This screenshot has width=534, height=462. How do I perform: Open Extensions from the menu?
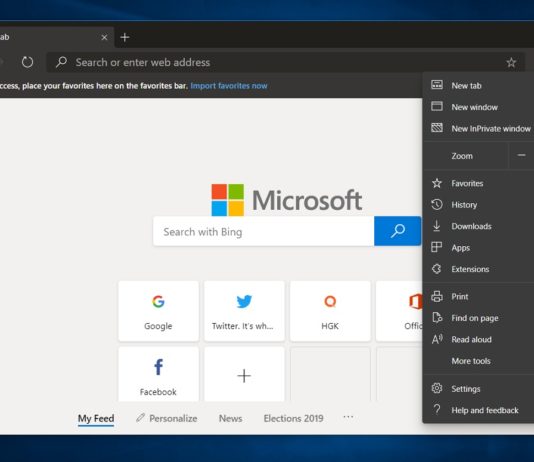tap(478, 269)
